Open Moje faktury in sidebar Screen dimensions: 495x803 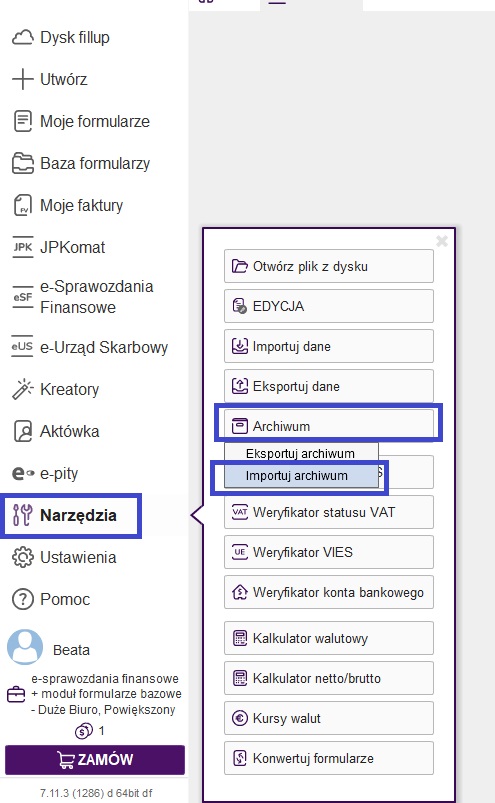click(68, 205)
